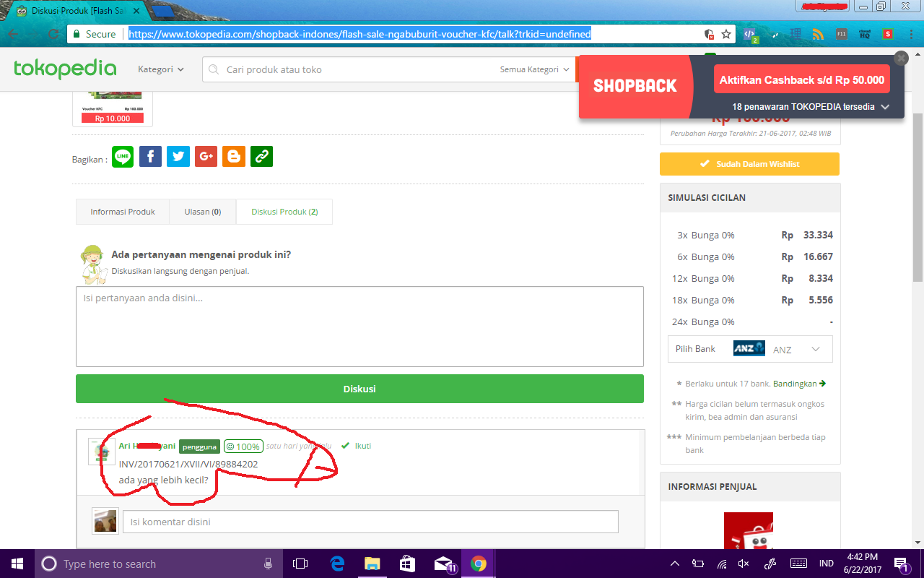
Task: Click the Cari produk atau toko search box
Action: coord(350,69)
